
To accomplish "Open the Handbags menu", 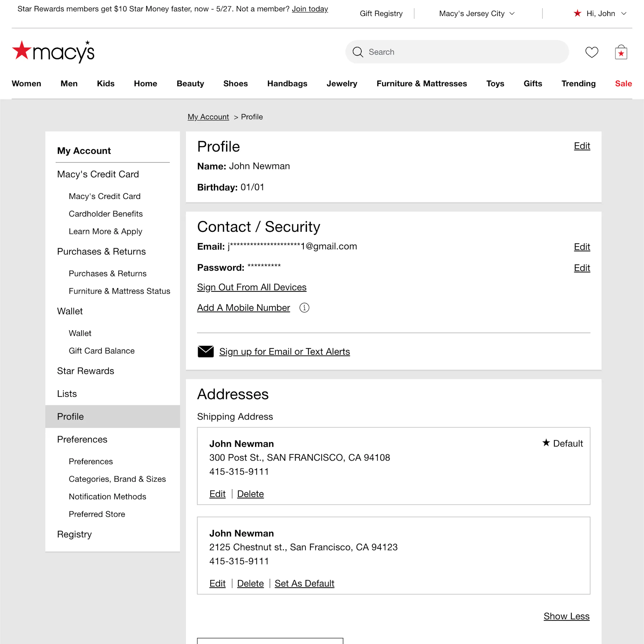I will coord(287,83).
